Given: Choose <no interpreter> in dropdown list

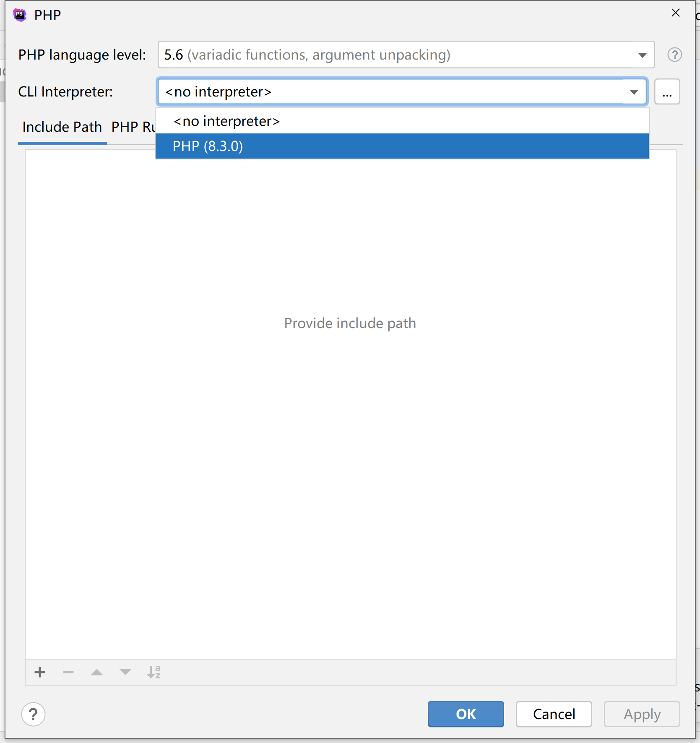Looking at the screenshot, I should (x=402, y=121).
